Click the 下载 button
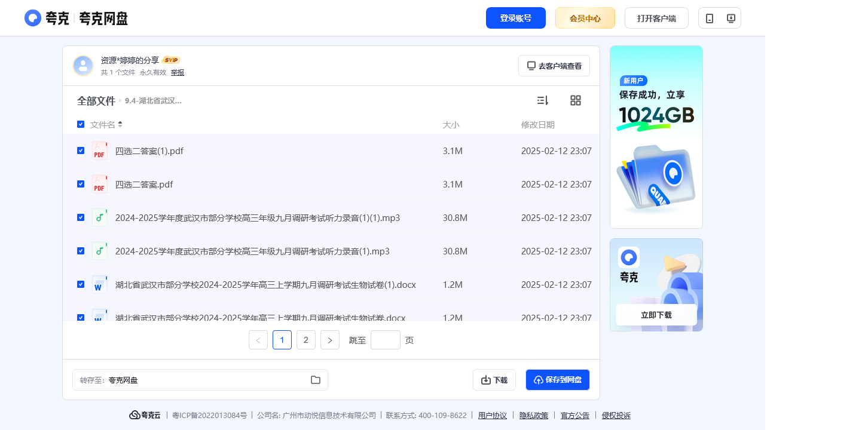 (x=494, y=380)
